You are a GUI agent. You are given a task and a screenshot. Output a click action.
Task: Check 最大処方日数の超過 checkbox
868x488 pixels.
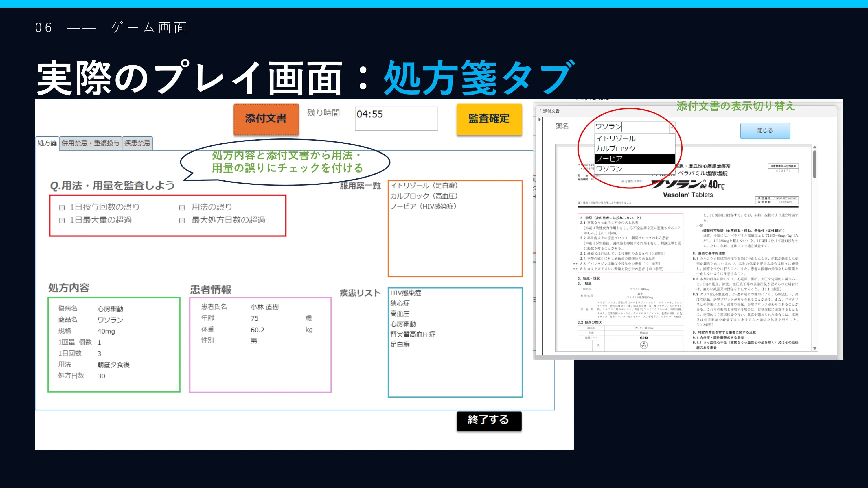point(182,221)
